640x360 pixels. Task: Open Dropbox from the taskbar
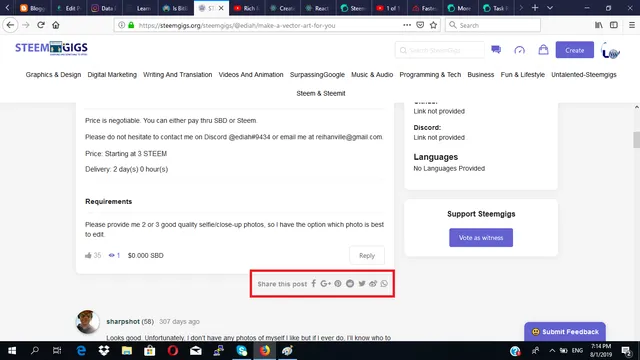click(104, 351)
